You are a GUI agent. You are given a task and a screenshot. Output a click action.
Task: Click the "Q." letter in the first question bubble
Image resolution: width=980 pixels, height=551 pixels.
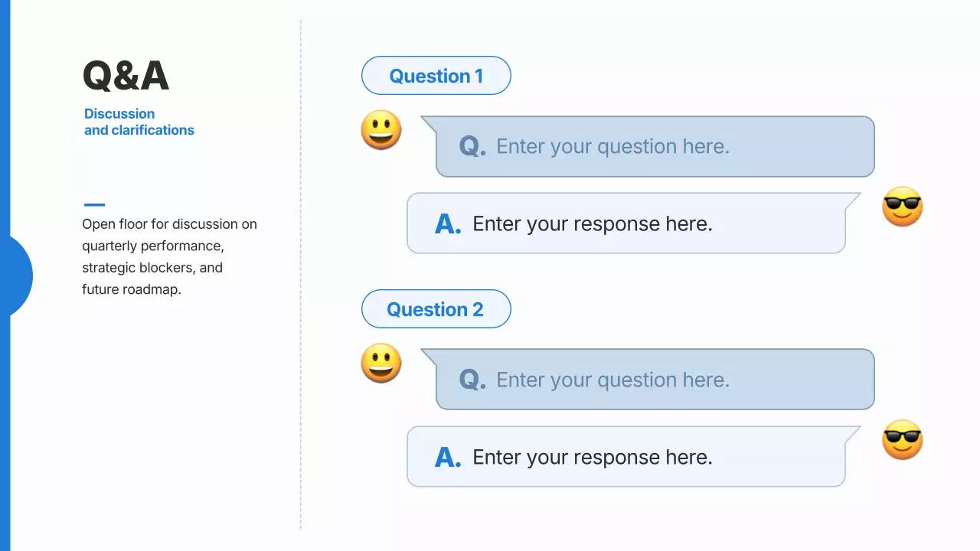pyautogui.click(x=472, y=146)
